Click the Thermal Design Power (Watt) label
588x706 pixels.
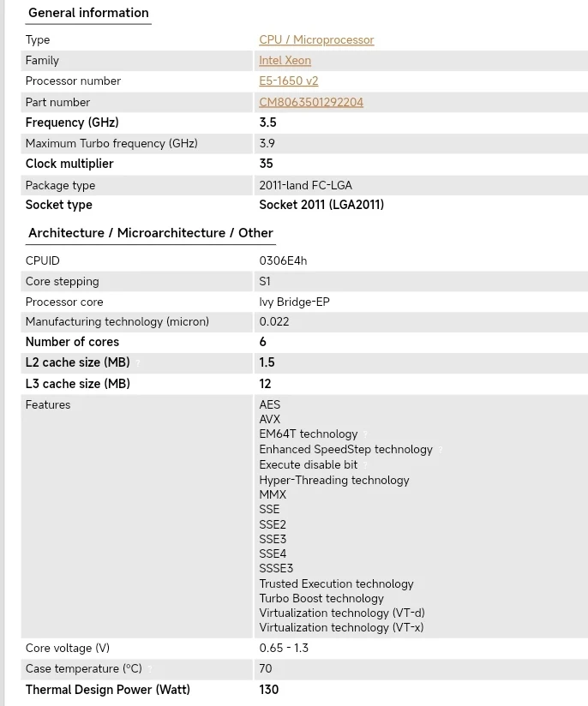tap(107, 690)
